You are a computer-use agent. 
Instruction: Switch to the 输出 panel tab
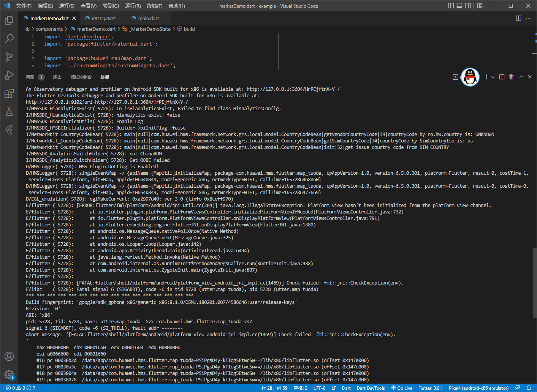pos(57,77)
